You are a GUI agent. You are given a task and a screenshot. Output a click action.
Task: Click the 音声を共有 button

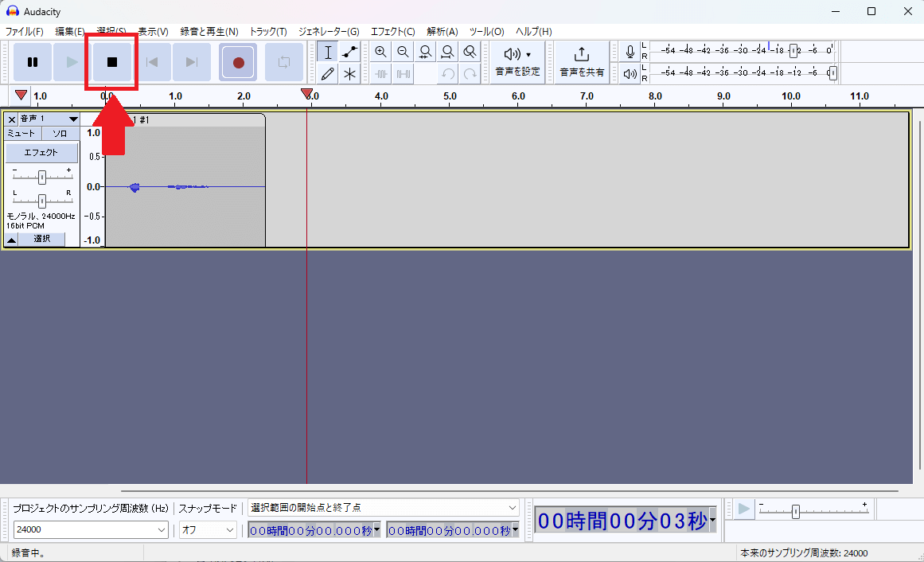tap(582, 62)
